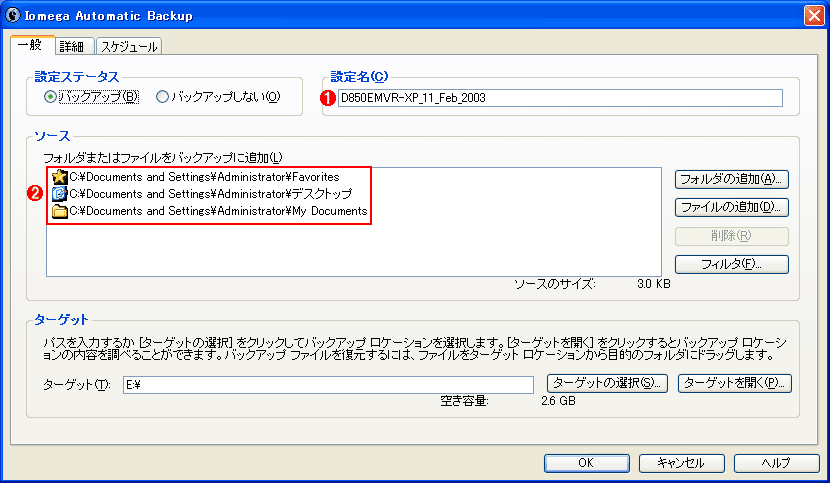This screenshot has height=483, width=830.
Task: Select the Administrator¥デスクトップ path entry
Action: pyautogui.click(x=211, y=194)
